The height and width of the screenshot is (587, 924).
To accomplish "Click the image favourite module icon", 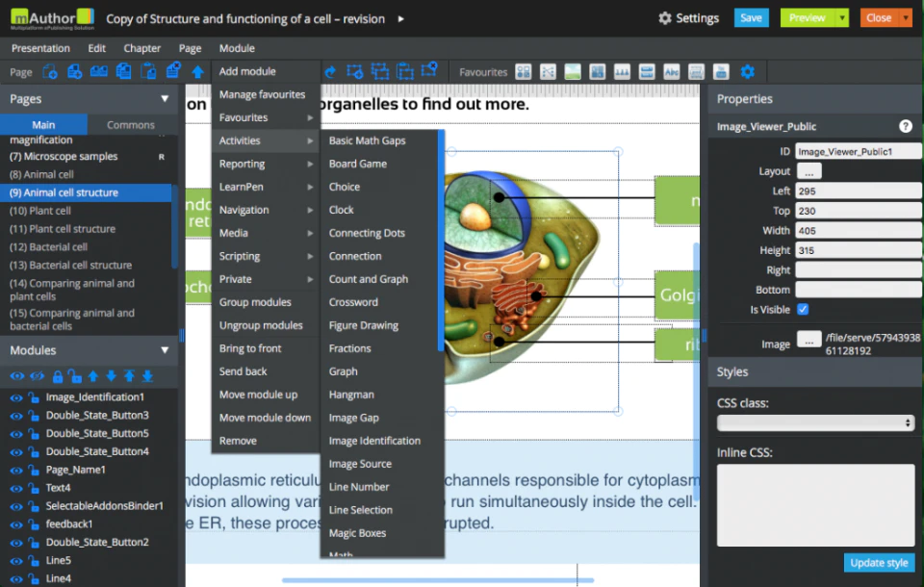I will (x=572, y=72).
